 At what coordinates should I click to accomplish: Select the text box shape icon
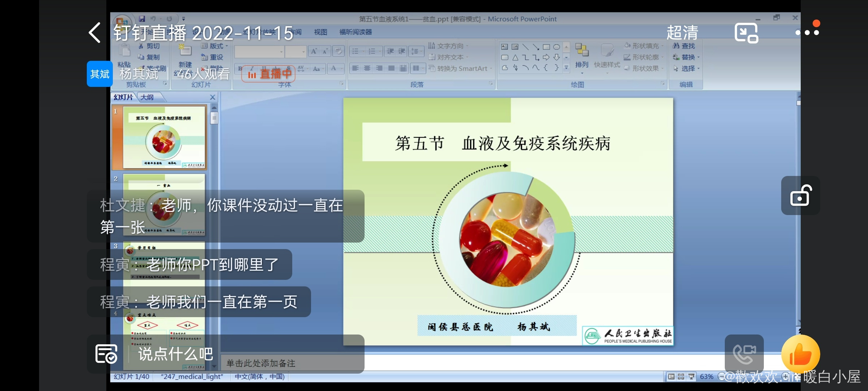505,47
